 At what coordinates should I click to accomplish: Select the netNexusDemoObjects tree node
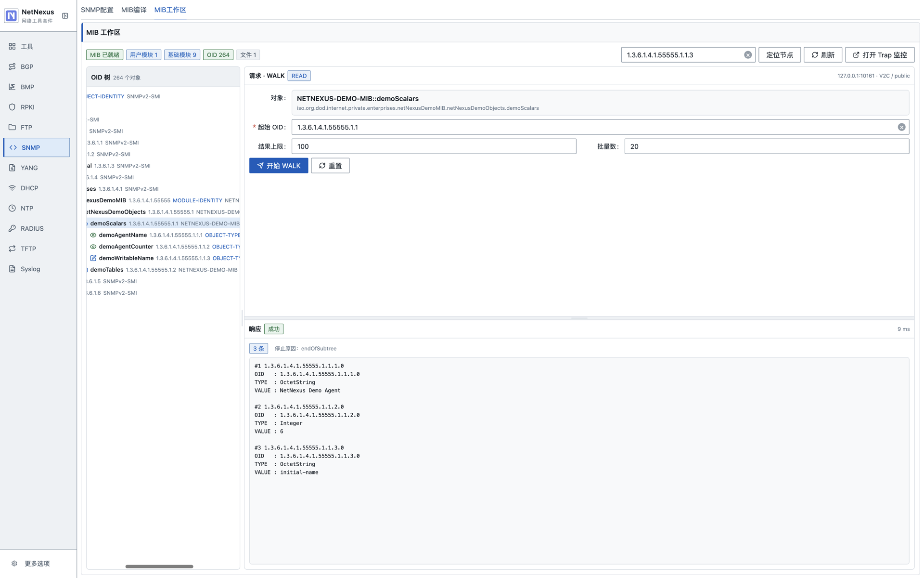[163, 212]
